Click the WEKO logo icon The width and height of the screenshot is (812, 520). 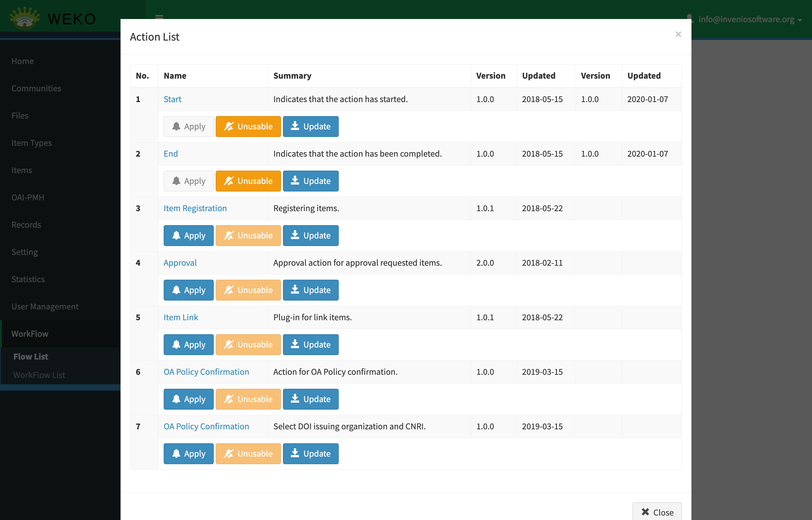click(x=24, y=18)
